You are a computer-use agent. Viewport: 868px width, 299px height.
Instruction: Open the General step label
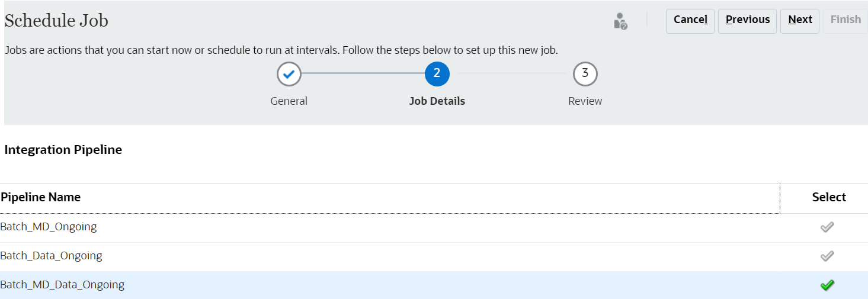click(289, 101)
